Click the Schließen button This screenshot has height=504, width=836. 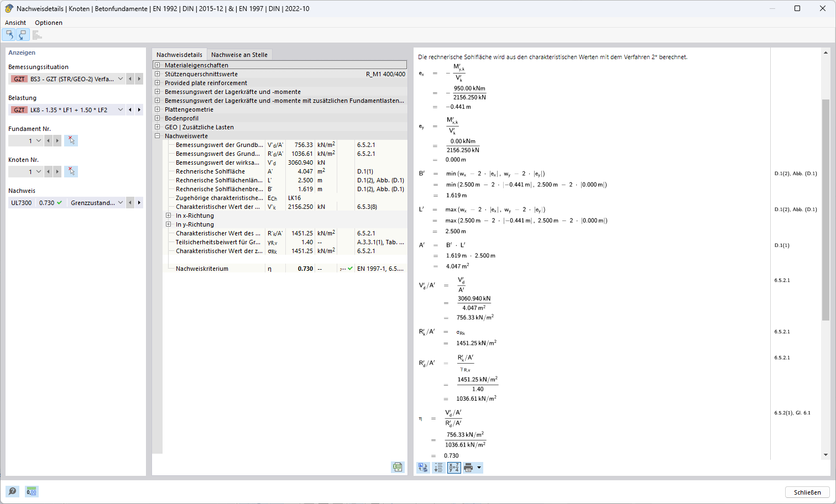click(x=807, y=492)
